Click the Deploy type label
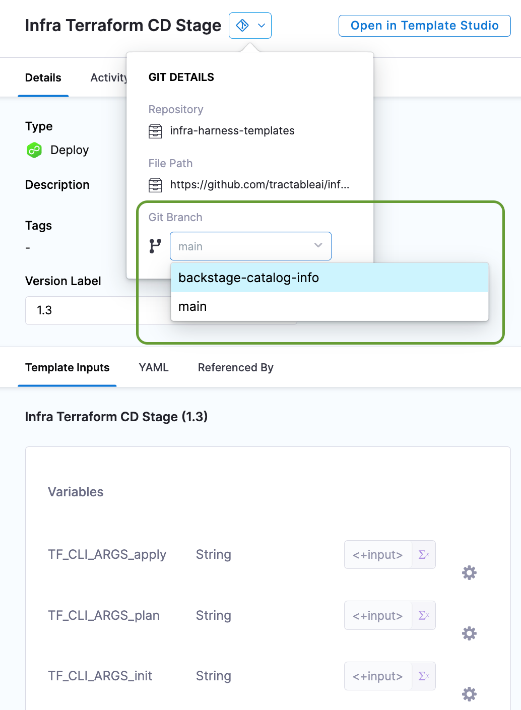This screenshot has width=521, height=710. [69, 150]
